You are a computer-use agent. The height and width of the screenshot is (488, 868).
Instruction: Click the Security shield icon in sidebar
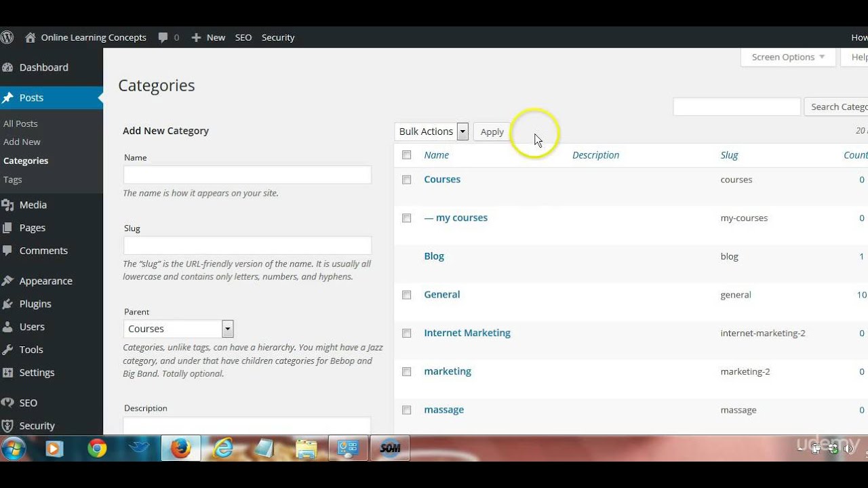coord(7,426)
